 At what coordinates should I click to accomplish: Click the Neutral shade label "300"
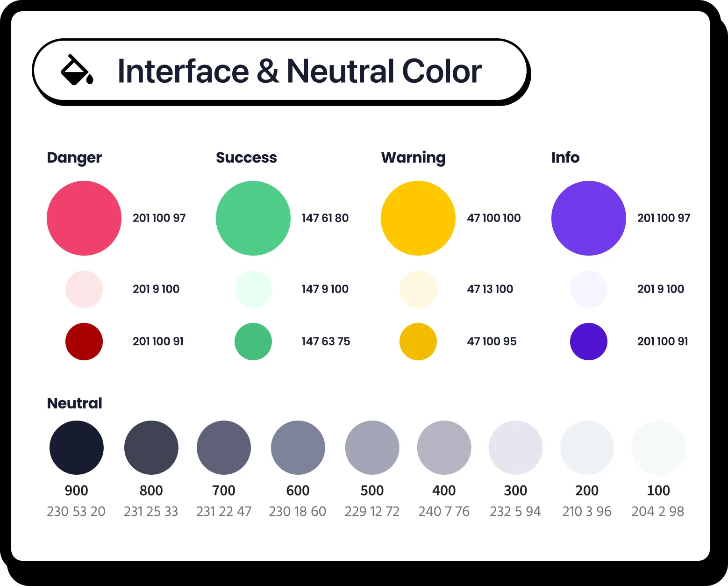pyautogui.click(x=516, y=491)
